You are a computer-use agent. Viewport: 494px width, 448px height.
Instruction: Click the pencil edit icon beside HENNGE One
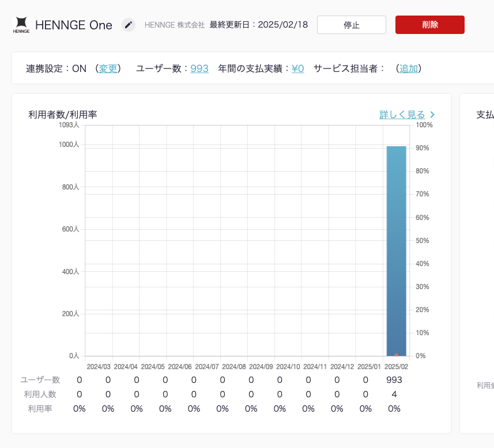(x=129, y=25)
